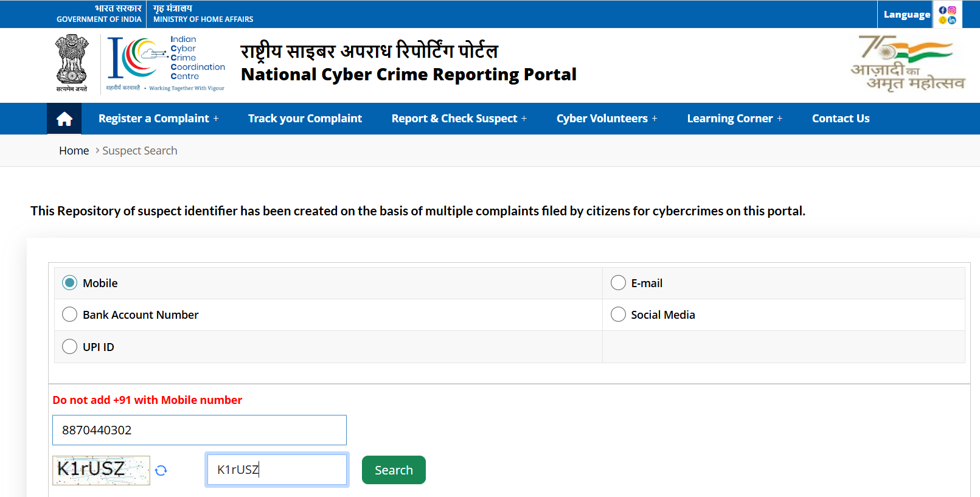Expand Report & Check Suspect menu
The image size is (980, 497).
[x=459, y=119]
